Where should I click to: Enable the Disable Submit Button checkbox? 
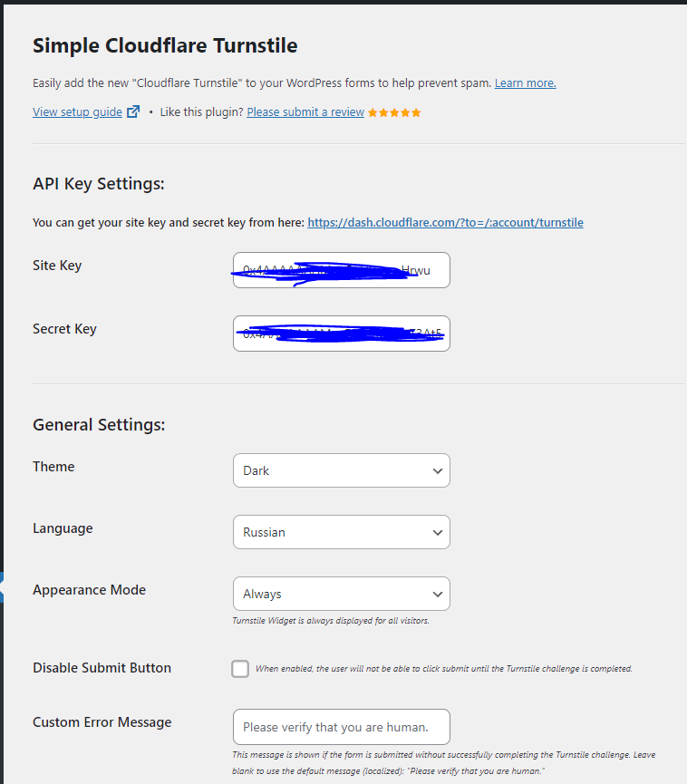(x=240, y=669)
